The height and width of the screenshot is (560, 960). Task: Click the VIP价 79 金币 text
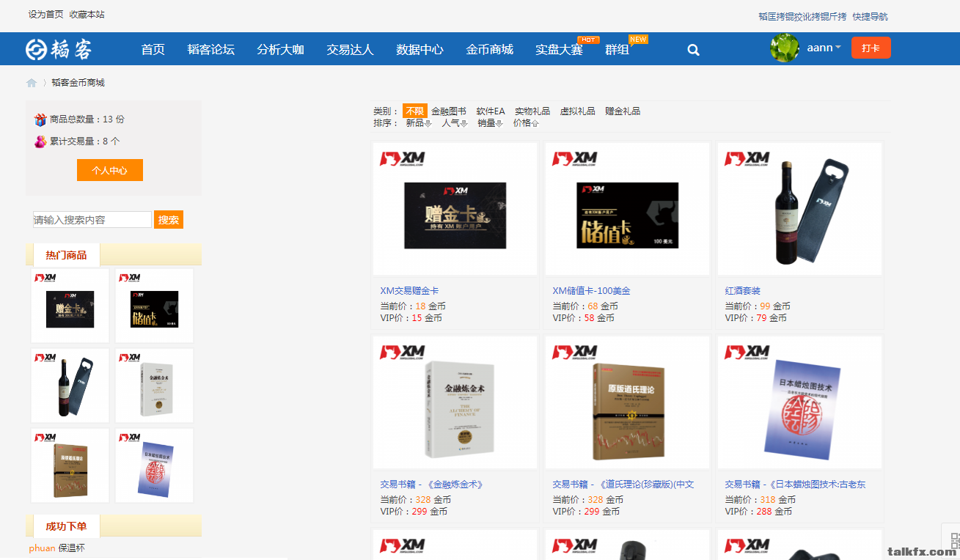[x=756, y=318]
